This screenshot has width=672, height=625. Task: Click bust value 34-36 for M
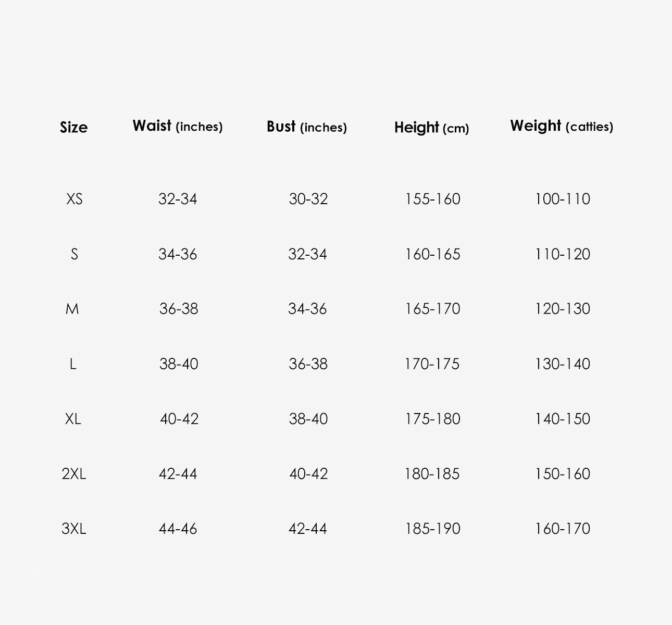(x=307, y=309)
